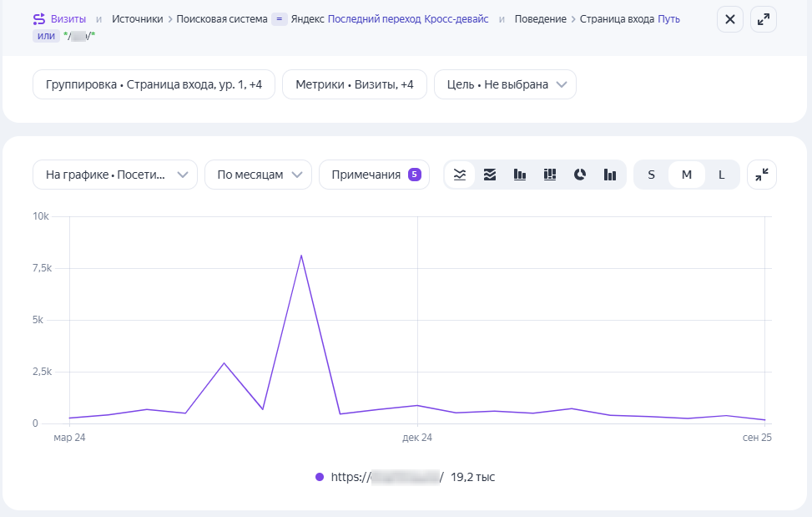
Task: Open Метрики • Визиты, +4 selector
Action: pos(354,84)
